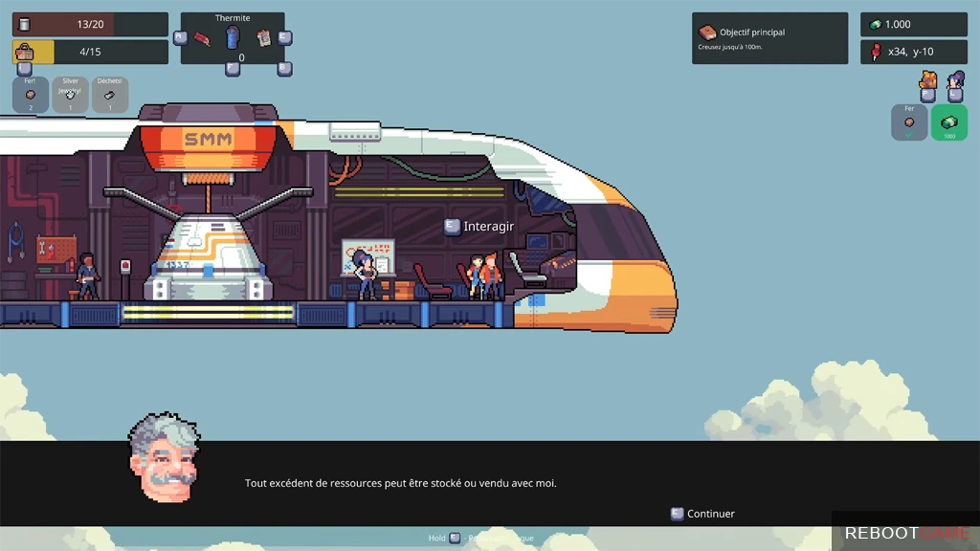Click the Fer quest item with checkmark

pos(909,122)
